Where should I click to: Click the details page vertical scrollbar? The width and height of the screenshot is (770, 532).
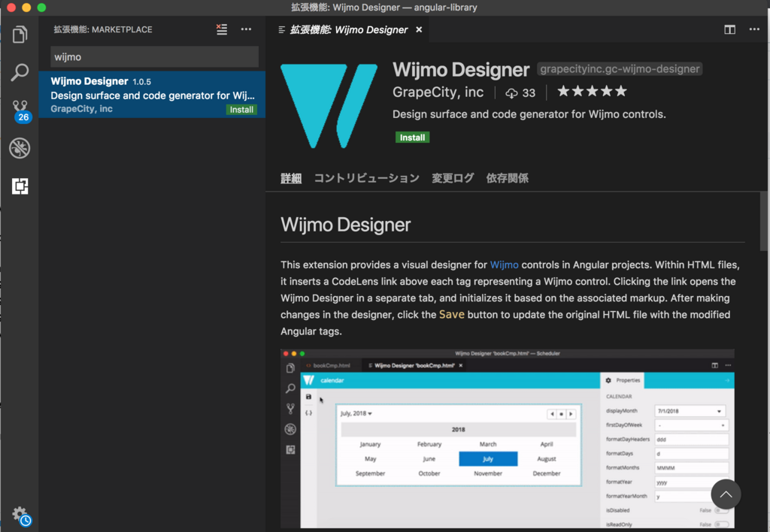pyautogui.click(x=764, y=221)
